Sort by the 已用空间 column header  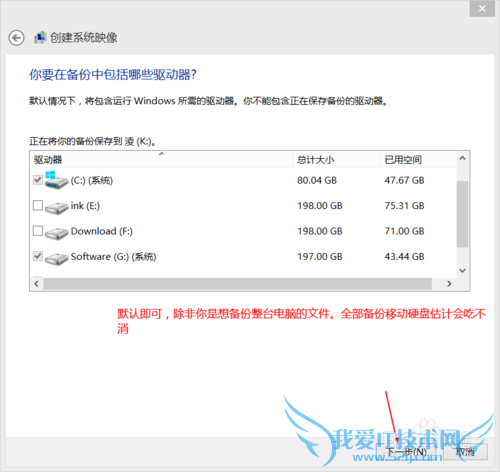click(418, 160)
